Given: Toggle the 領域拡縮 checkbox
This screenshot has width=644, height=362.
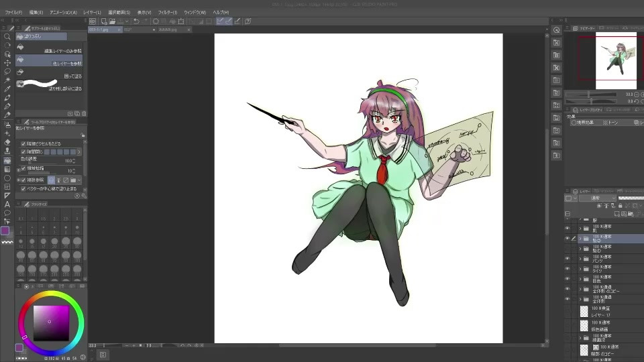Looking at the screenshot, I should coord(23,168).
